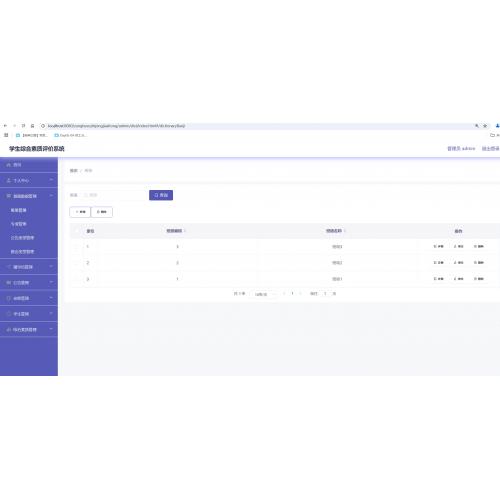Go to 首页 in the sidebar
Viewport: 500px width, 500px height.
click(29, 165)
